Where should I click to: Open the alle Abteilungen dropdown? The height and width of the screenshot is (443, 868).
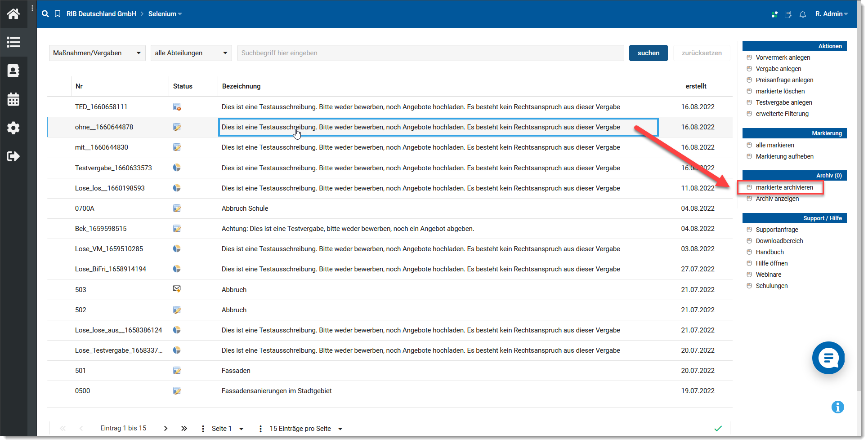(x=191, y=53)
